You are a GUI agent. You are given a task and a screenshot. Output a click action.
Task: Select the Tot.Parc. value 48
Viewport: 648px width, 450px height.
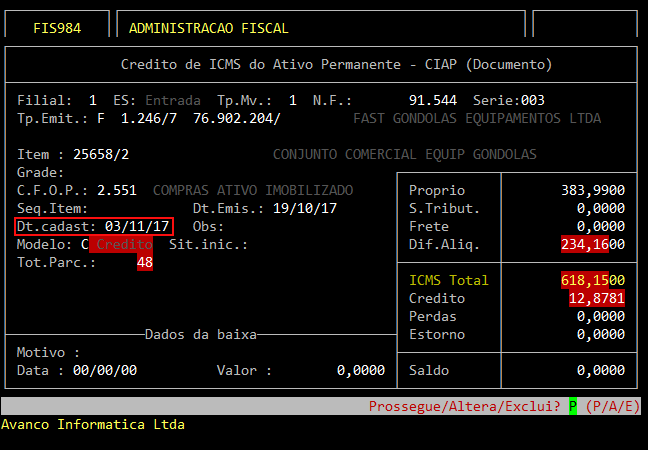pos(144,262)
